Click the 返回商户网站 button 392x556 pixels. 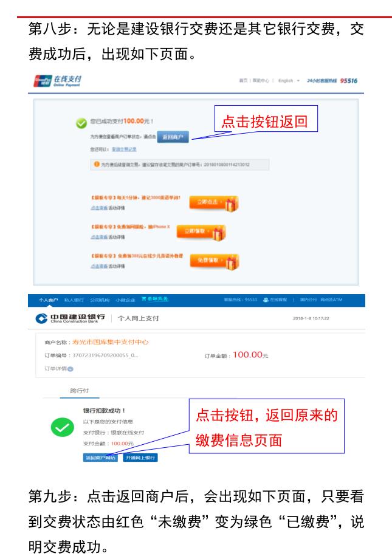pyautogui.click(x=101, y=458)
